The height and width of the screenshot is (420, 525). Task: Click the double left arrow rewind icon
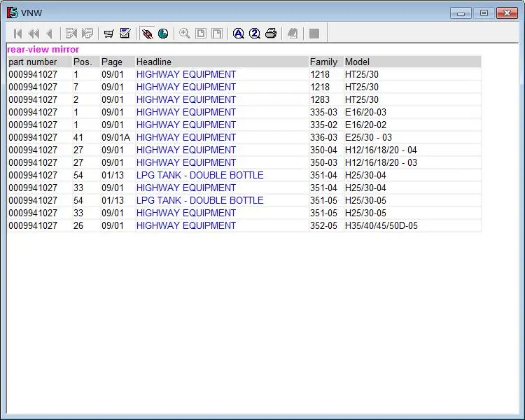point(34,34)
